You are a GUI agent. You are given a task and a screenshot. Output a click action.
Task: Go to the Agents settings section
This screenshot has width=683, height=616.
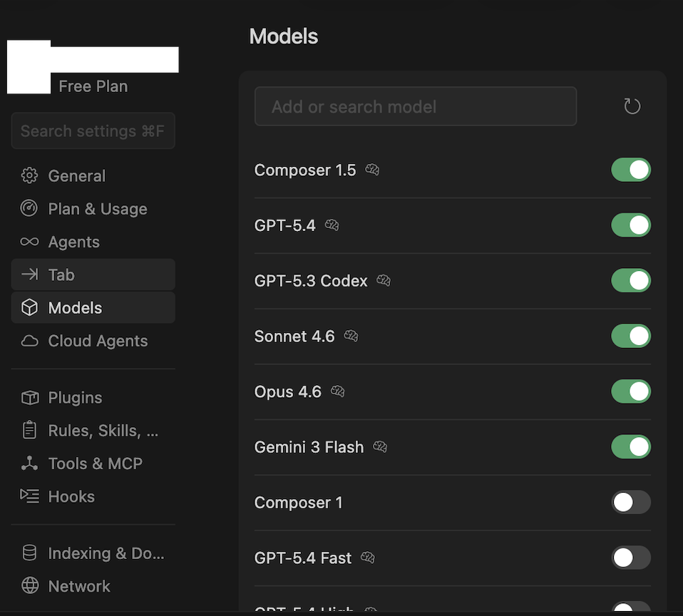pos(73,242)
